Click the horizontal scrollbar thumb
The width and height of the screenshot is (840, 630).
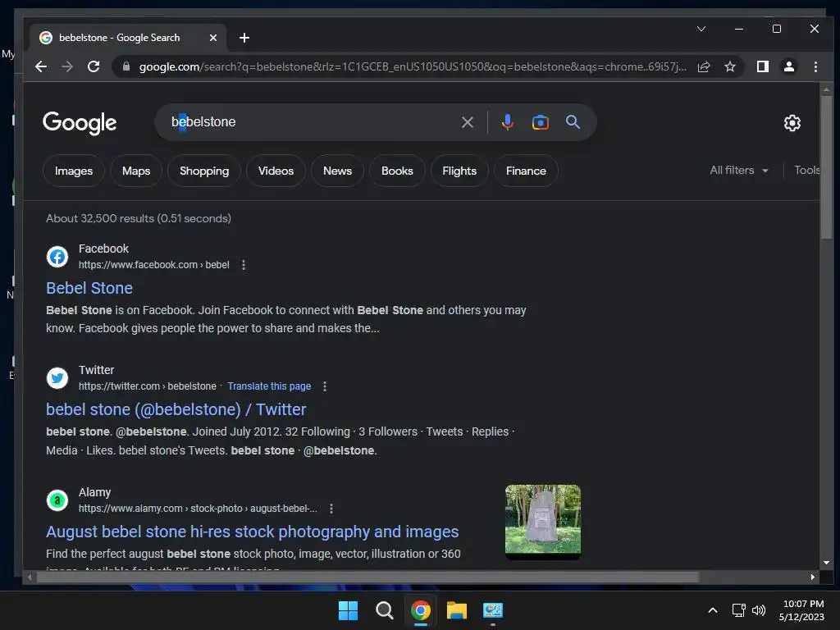[x=367, y=577]
